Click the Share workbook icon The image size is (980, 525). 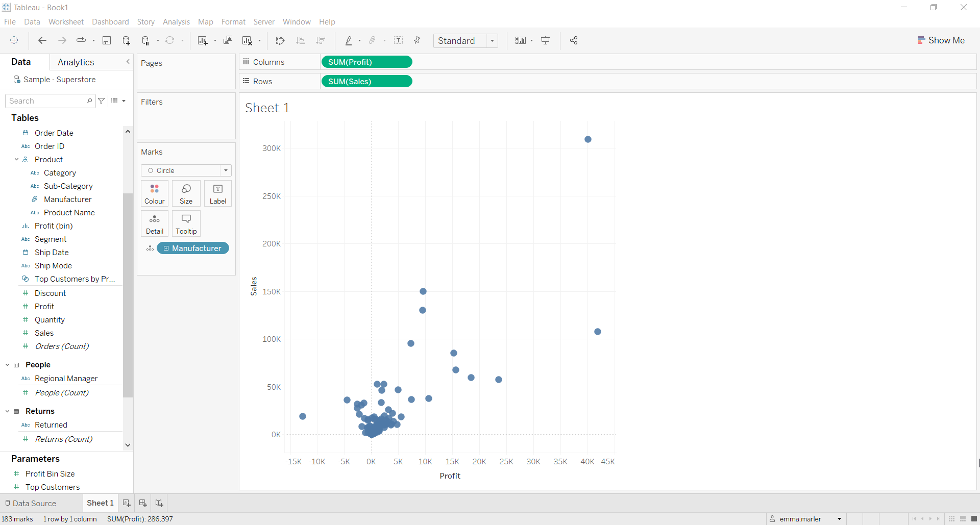pyautogui.click(x=573, y=41)
